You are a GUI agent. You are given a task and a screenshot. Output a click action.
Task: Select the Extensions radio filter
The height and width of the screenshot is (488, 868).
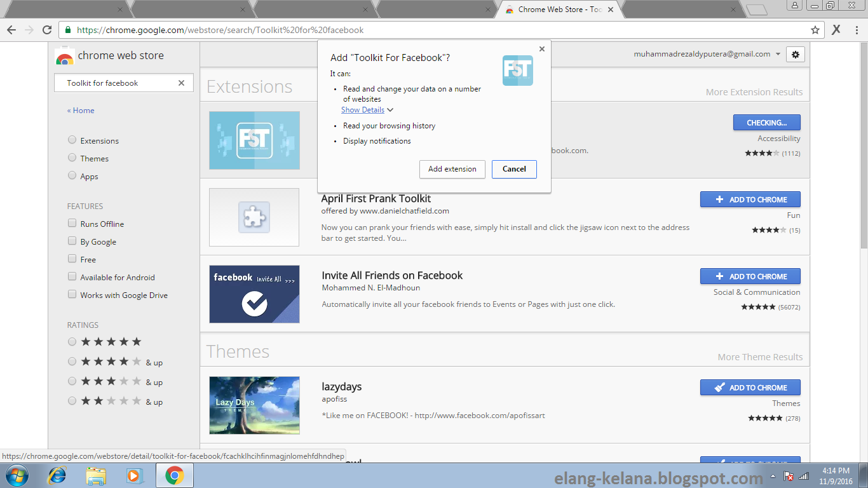click(x=72, y=140)
